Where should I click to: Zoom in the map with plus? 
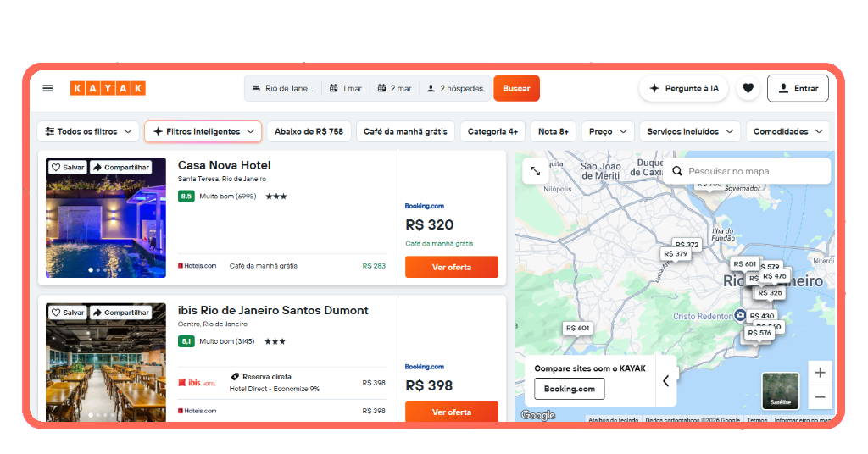[x=821, y=373]
